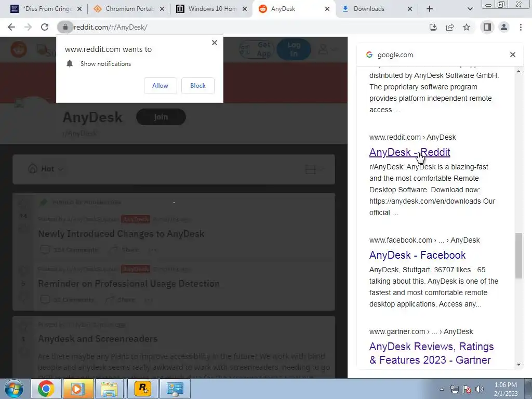Reload the current Reddit page
The height and width of the screenshot is (399, 532).
click(x=45, y=27)
